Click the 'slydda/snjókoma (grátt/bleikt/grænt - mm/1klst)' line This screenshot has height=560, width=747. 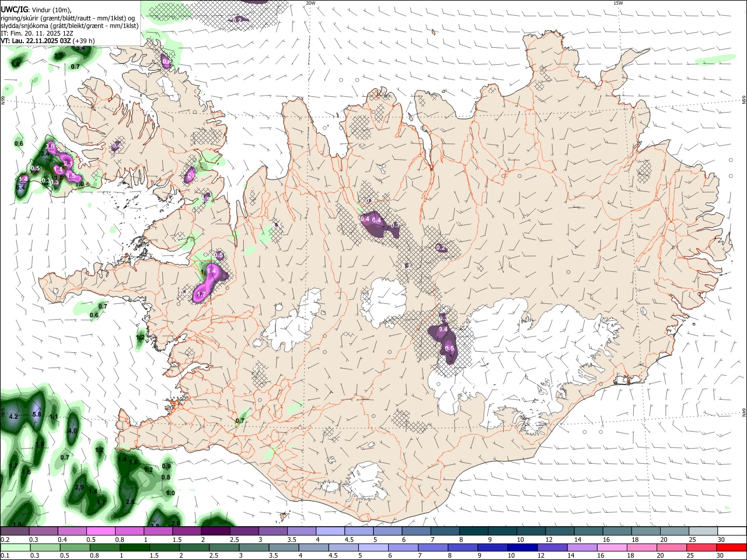point(70,26)
